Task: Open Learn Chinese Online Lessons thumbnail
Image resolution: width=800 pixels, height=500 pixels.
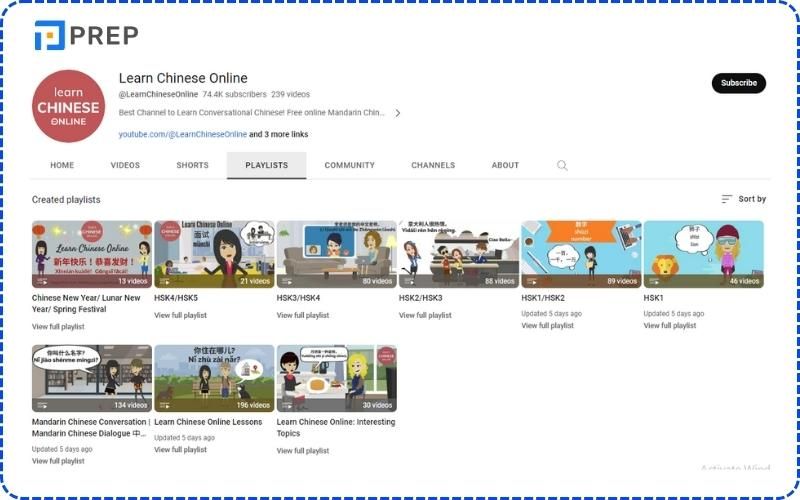Action: point(214,378)
